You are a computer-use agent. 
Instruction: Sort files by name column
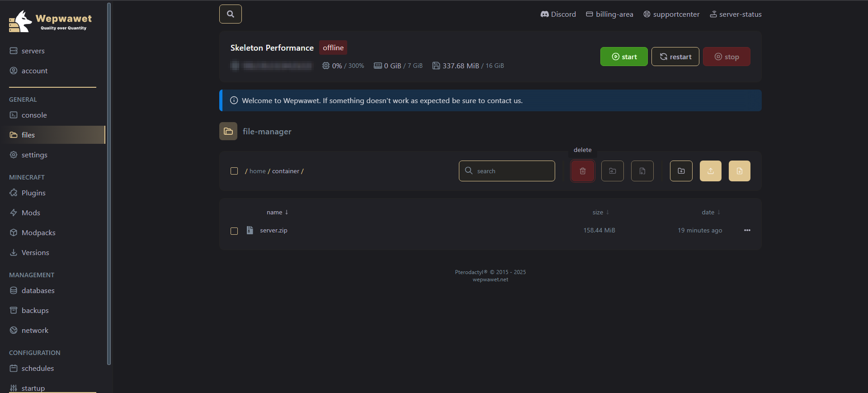[x=277, y=212]
